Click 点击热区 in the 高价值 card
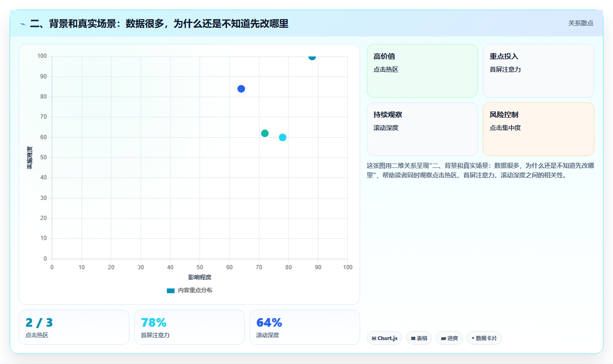This screenshot has width=613, height=364. point(386,69)
